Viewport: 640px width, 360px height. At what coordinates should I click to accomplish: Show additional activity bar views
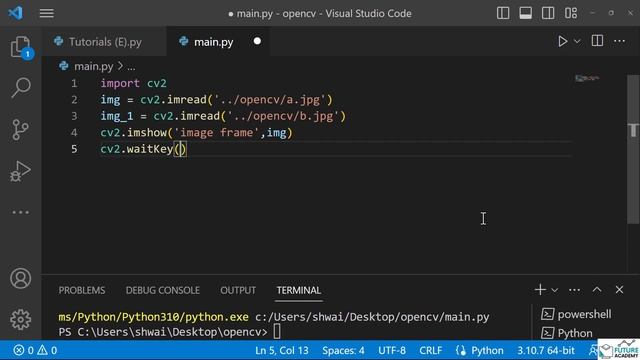[x=20, y=212]
